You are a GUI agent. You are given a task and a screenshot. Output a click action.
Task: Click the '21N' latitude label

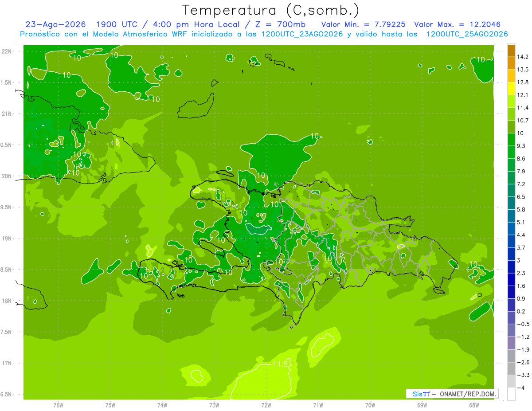pyautogui.click(x=8, y=114)
